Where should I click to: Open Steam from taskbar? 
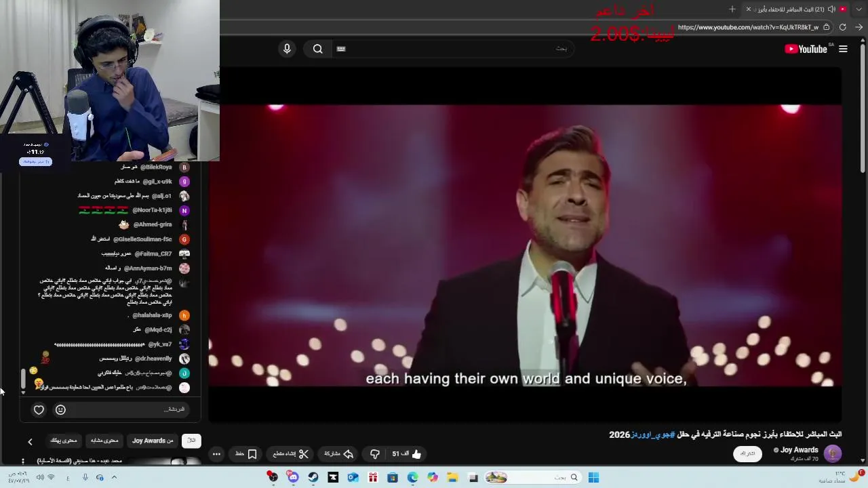(313, 478)
